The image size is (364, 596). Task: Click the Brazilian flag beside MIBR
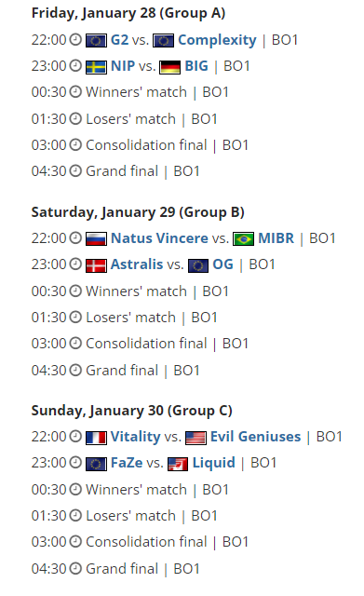(x=243, y=239)
